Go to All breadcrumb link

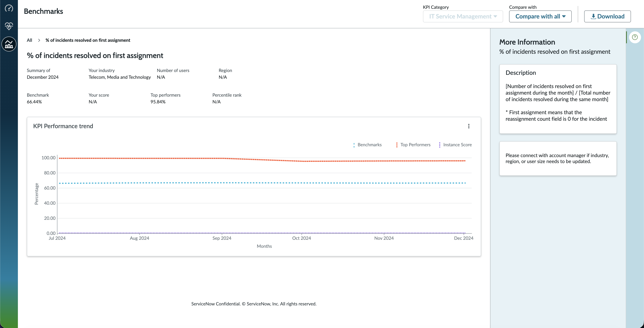click(x=29, y=40)
